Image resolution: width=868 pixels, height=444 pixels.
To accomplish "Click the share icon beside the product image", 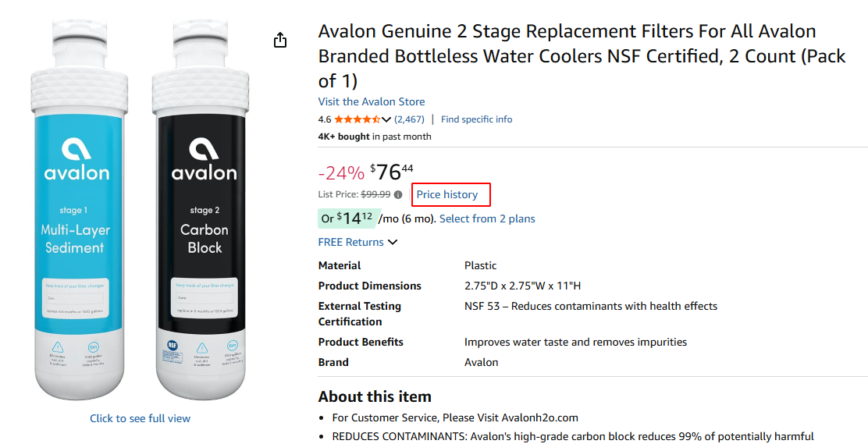I will [281, 41].
